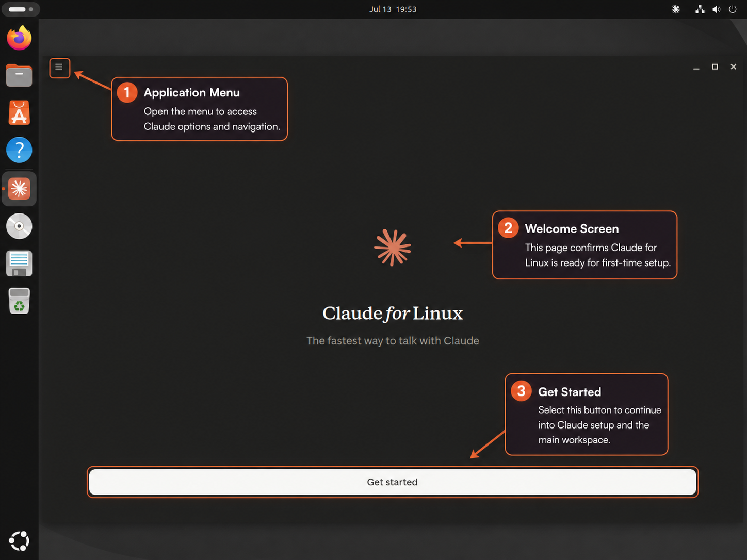Click the Activities workspace indicator pill

(x=21, y=9)
